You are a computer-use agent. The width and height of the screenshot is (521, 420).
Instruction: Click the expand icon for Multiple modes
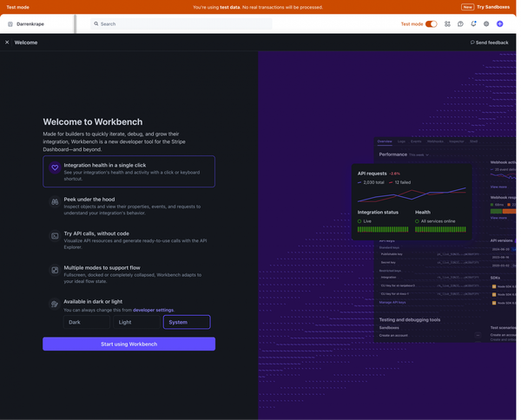point(55,270)
